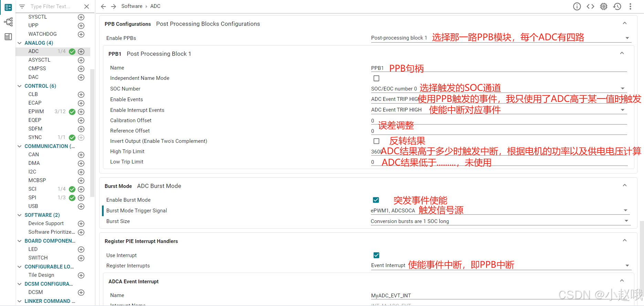
Task: Edit the High Trip Limit value
Action: pyautogui.click(x=499, y=151)
